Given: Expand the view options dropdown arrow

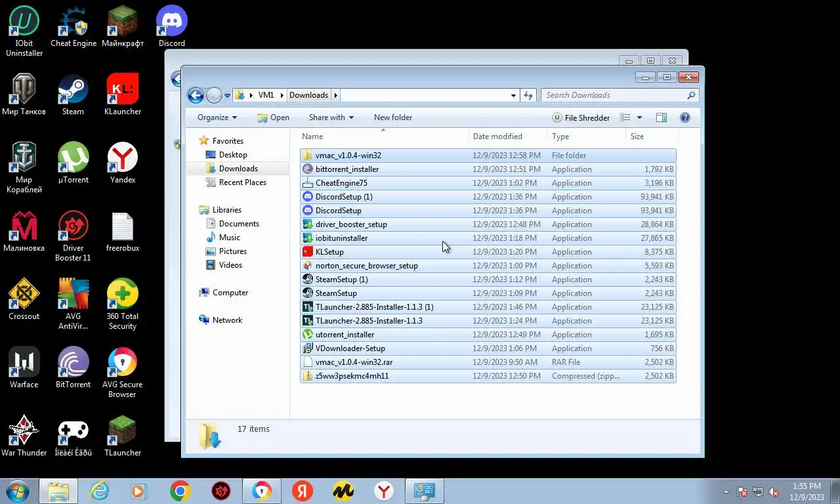Looking at the screenshot, I should pos(639,117).
